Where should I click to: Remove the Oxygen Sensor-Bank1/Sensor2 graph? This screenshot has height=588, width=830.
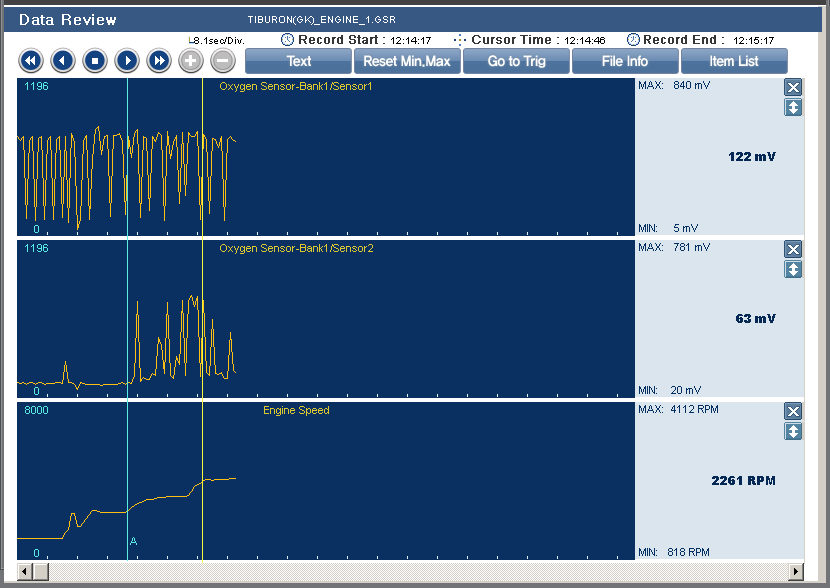pos(793,249)
